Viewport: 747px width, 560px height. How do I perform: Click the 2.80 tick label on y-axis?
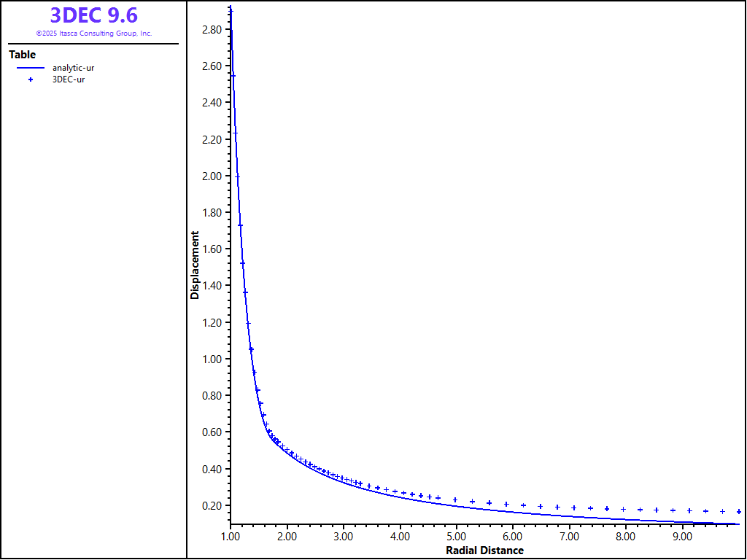pyautogui.click(x=212, y=30)
